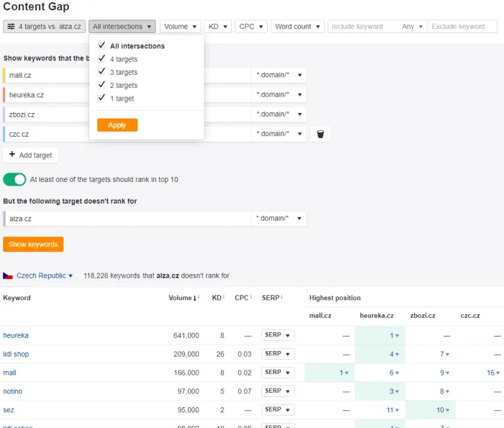Open SERP dropdown for sez keyword
The height and width of the screenshot is (428, 504).
pos(278,409)
